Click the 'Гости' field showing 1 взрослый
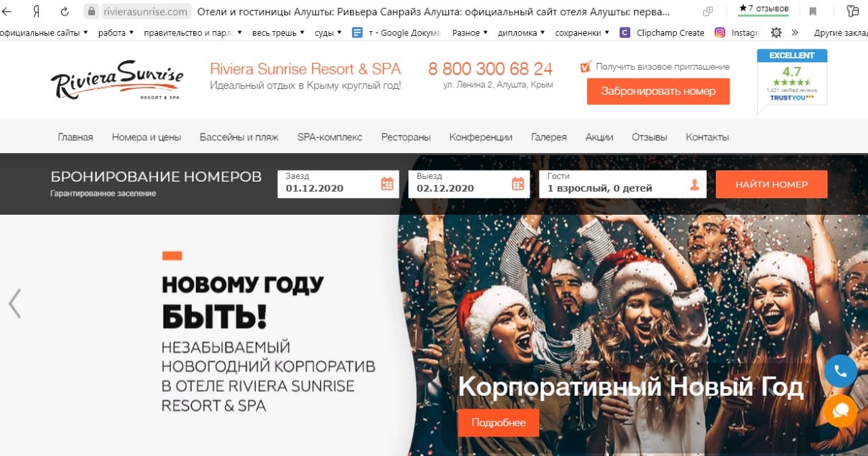Viewport: 868px width, 456px height. pyautogui.click(x=623, y=184)
